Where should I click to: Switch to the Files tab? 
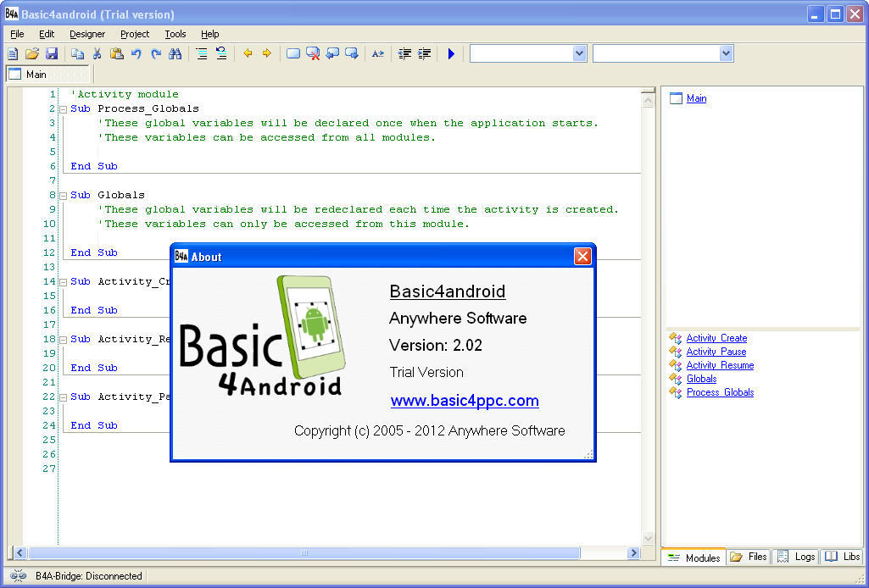(748, 557)
